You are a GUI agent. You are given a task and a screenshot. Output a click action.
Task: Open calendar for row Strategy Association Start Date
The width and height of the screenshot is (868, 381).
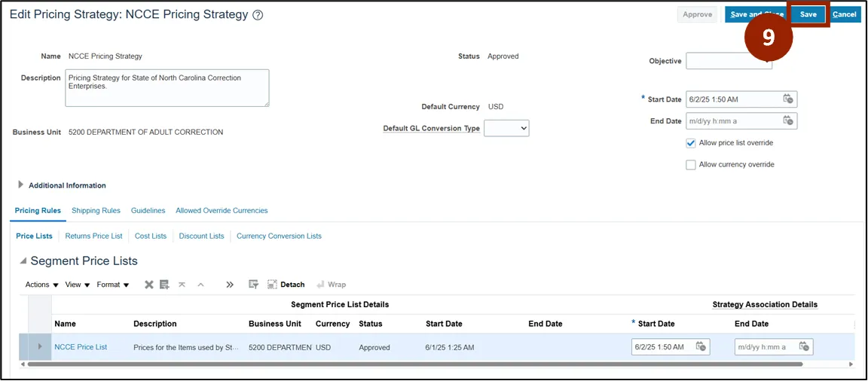pos(701,346)
